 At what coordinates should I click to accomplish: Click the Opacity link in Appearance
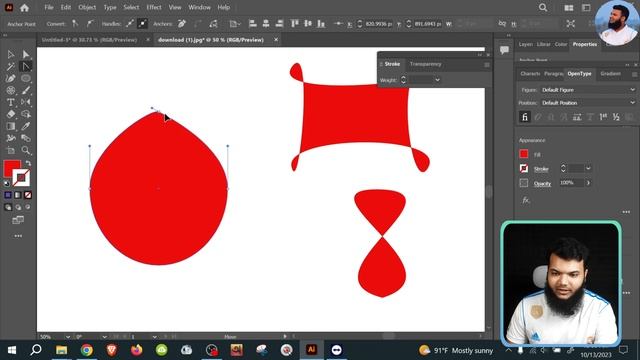[x=542, y=184]
